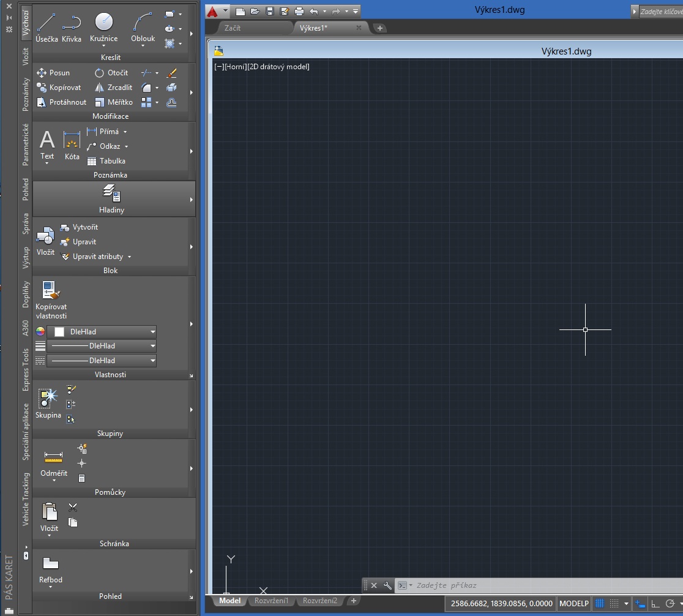Click the Undo arrow in the quick access toolbar
This screenshot has height=616, width=683.
coord(313,12)
